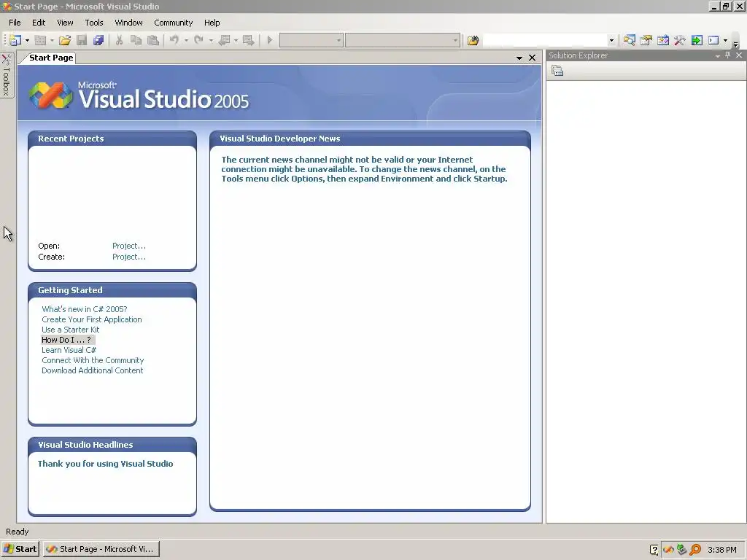Open the Navigate Backward dropdown arrow
Image resolution: width=747 pixels, height=560 pixels.
coord(236,41)
